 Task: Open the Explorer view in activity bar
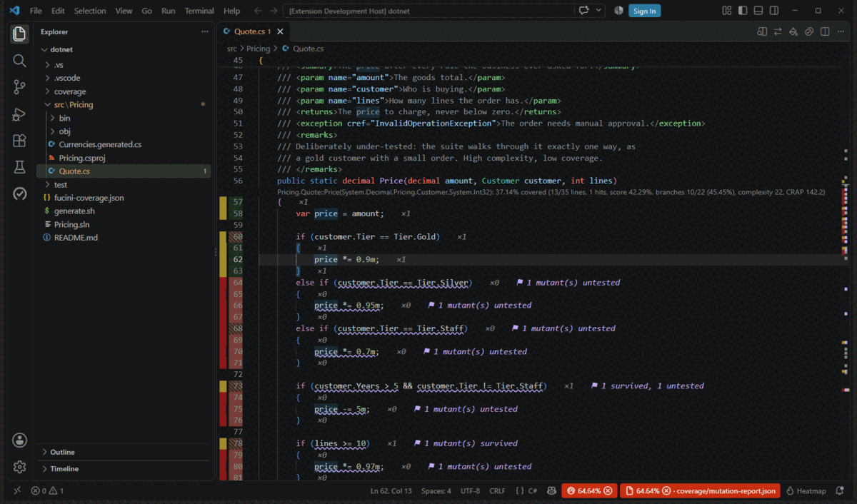(19, 34)
